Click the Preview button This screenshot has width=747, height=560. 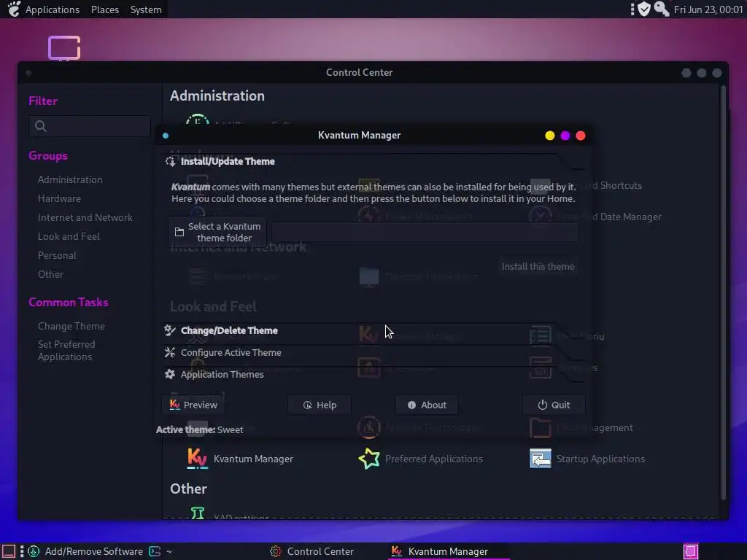point(193,405)
